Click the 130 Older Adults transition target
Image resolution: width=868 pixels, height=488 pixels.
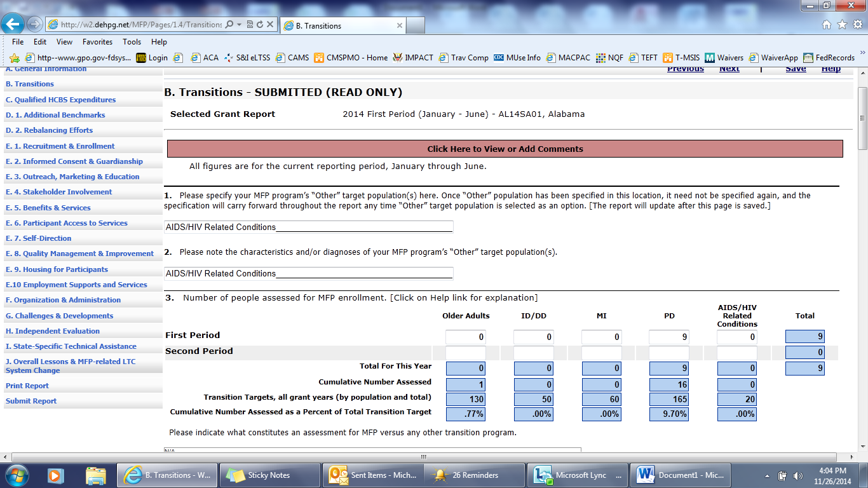pos(466,399)
